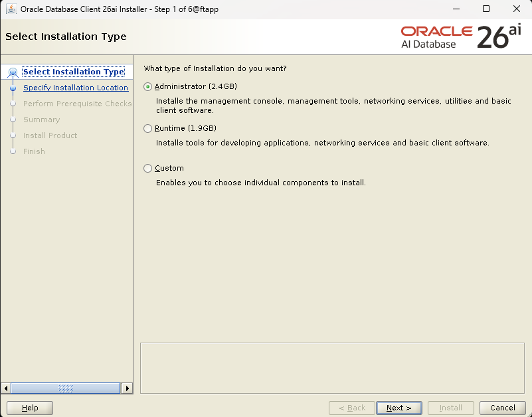Minimize the installer window

click(456, 9)
